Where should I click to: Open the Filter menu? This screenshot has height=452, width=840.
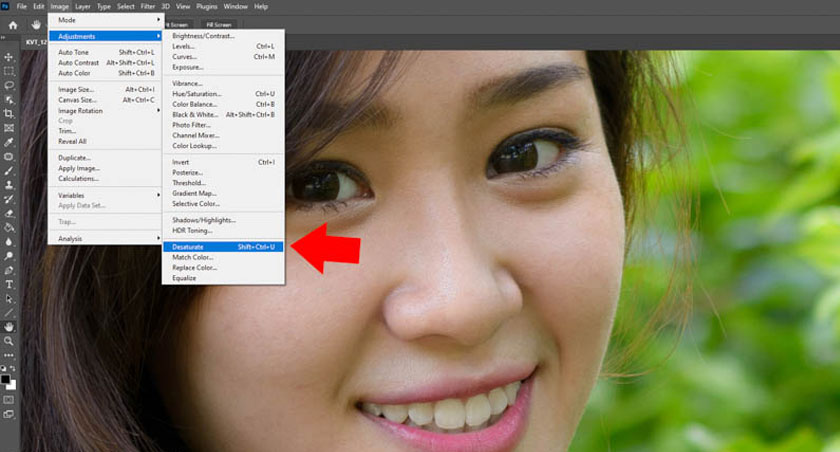point(147,6)
